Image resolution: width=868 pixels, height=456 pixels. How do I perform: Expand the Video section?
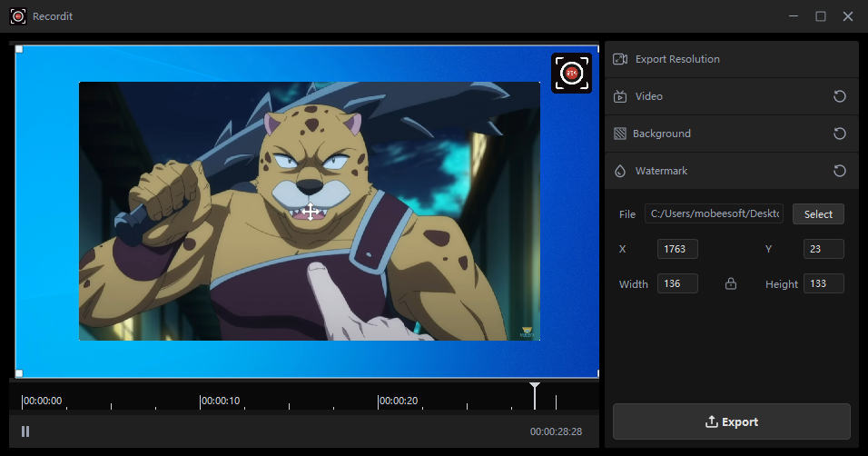tap(649, 96)
